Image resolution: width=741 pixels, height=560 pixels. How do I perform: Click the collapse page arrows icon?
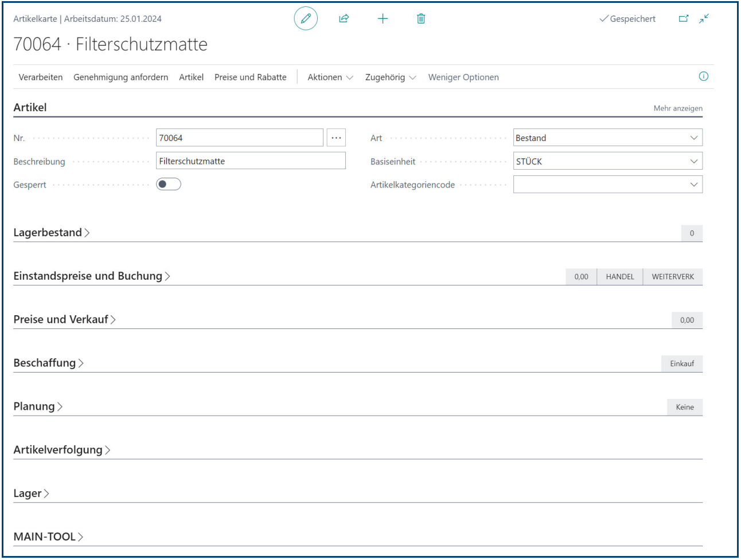coord(704,18)
